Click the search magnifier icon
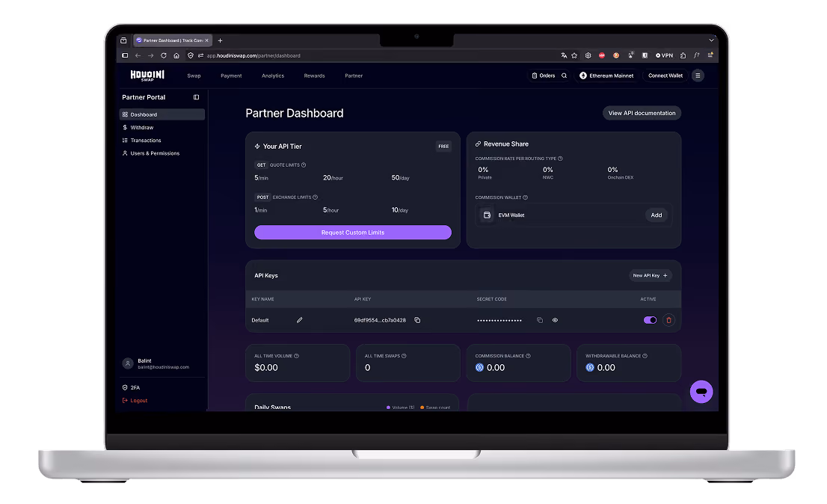The image size is (827, 504). tap(564, 76)
